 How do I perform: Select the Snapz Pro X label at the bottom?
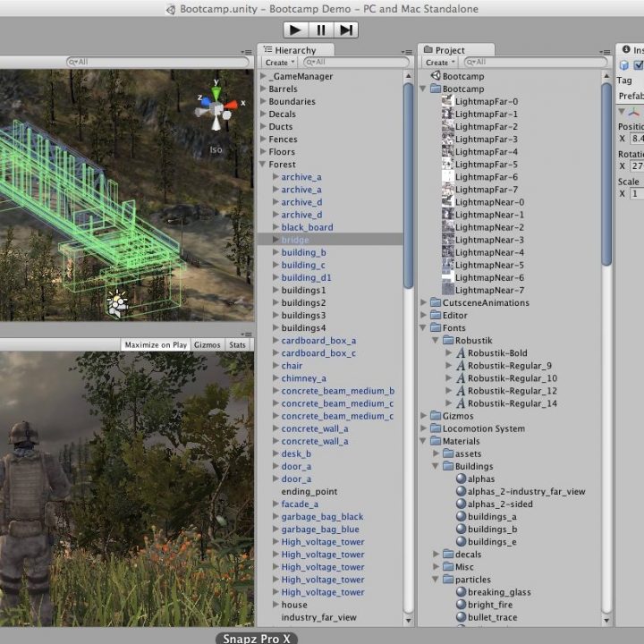(x=257, y=639)
